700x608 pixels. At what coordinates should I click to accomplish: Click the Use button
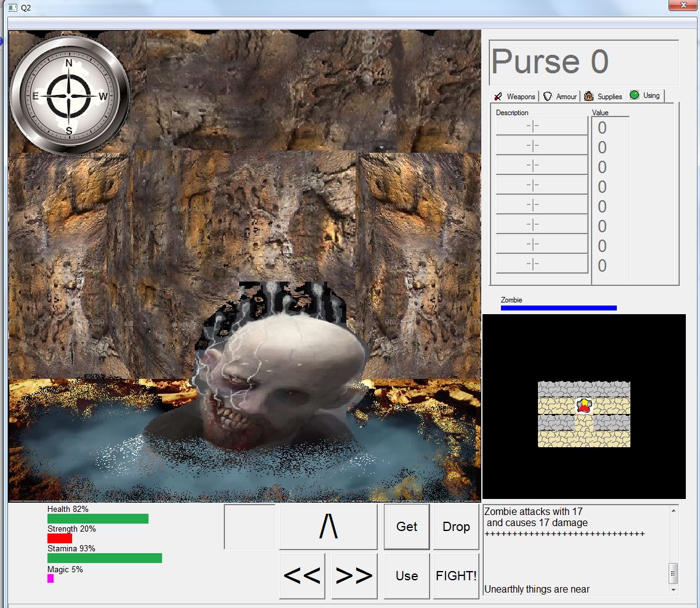[406, 575]
